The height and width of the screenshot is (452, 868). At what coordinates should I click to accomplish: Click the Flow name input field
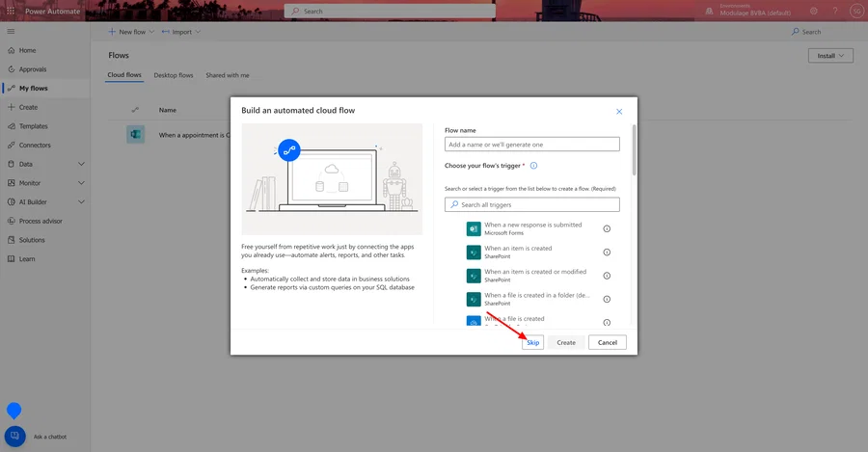tap(532, 145)
